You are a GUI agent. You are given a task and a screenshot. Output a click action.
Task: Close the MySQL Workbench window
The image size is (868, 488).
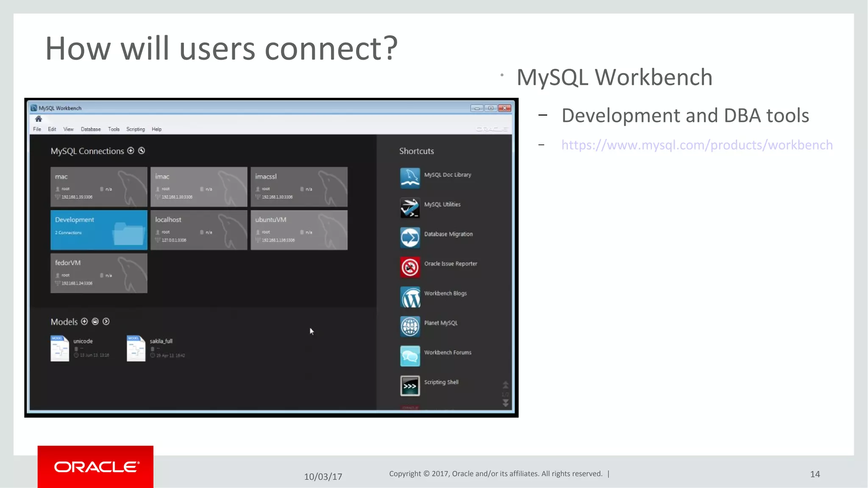coord(505,108)
